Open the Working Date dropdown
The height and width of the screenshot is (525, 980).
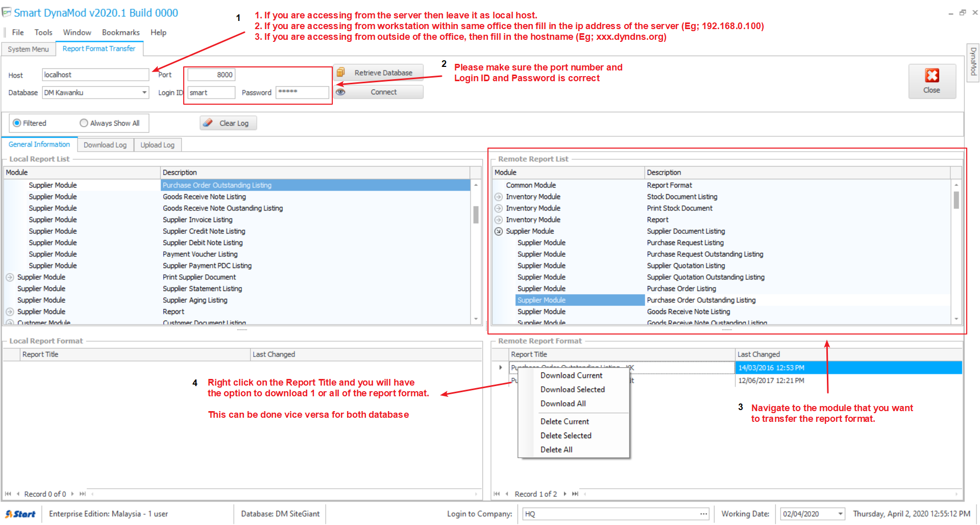click(840, 514)
